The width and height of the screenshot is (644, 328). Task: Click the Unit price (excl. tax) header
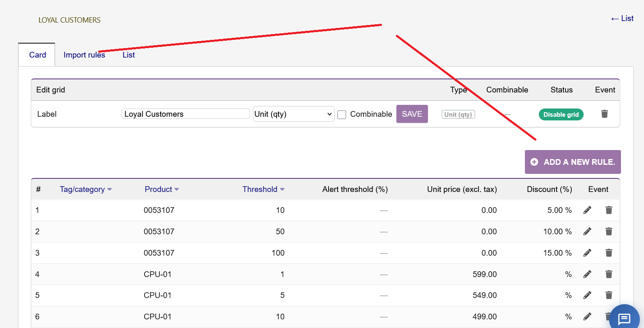462,189
